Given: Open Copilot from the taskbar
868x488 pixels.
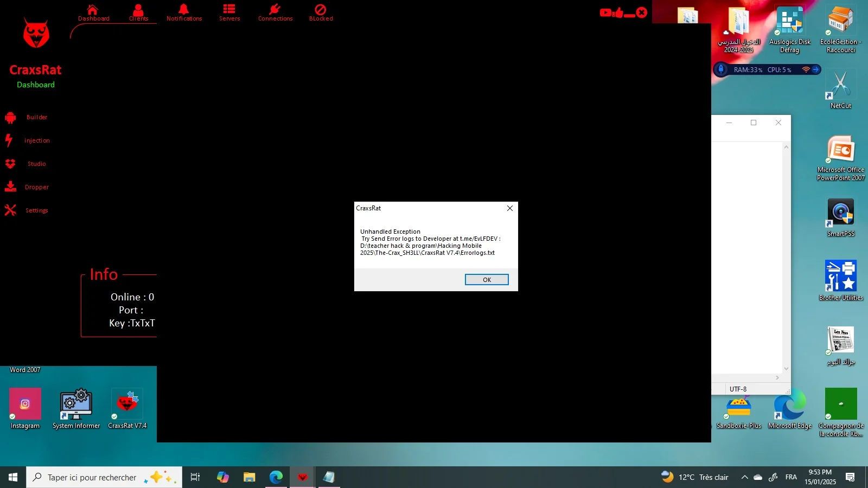Looking at the screenshot, I should click(223, 477).
